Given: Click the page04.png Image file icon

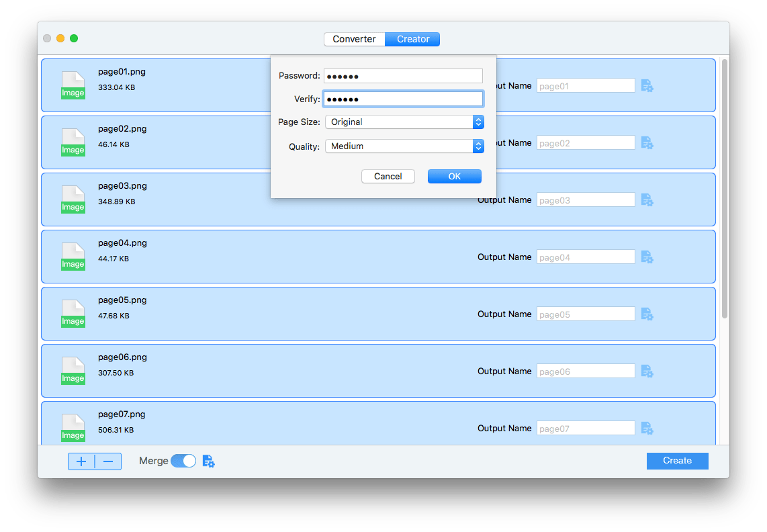Looking at the screenshot, I should (73, 257).
